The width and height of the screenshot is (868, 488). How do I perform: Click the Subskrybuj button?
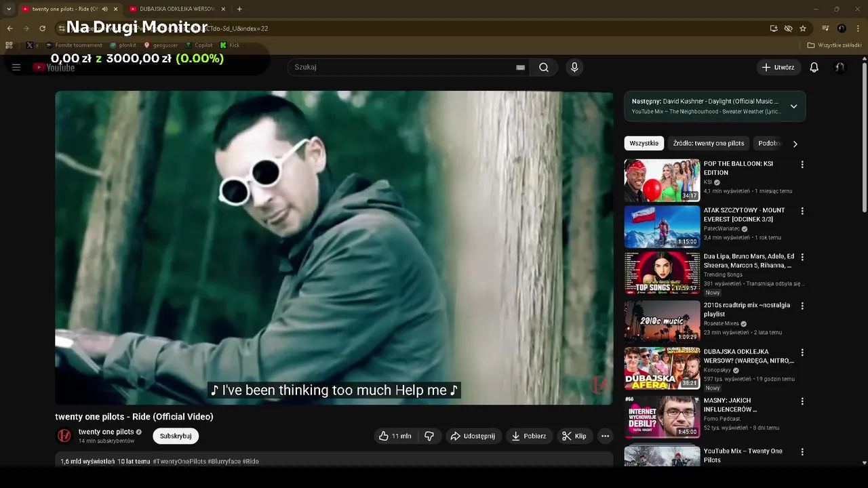coord(176,436)
